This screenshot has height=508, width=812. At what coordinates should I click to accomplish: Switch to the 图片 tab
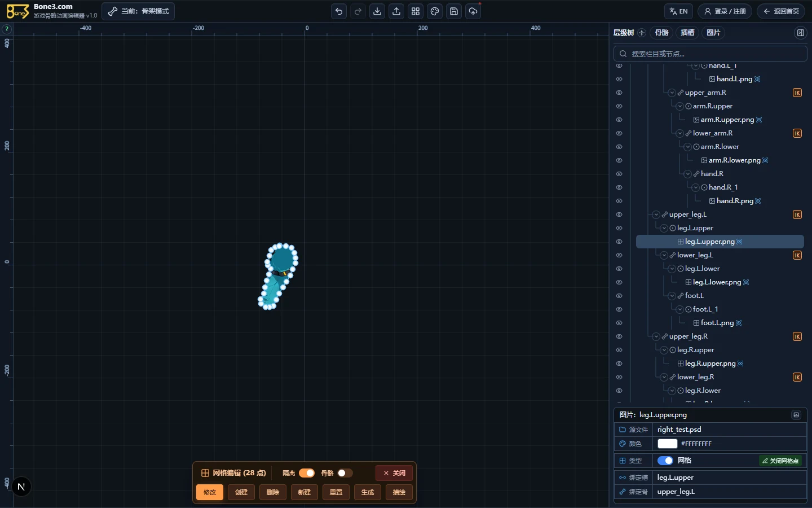coord(713,33)
